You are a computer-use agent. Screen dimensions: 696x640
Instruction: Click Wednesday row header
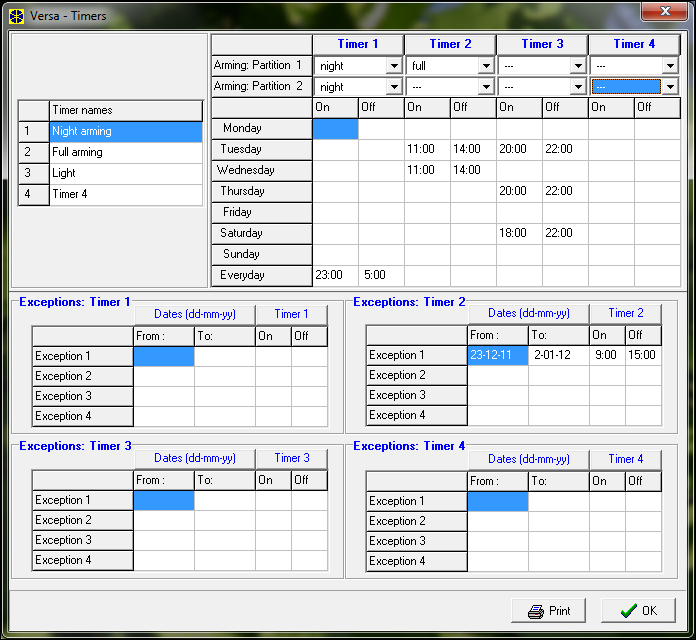coord(261,170)
